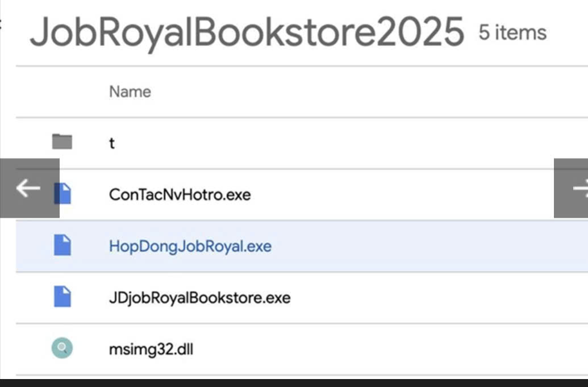Click the 5 items count label
588x387 pixels.
pos(512,32)
